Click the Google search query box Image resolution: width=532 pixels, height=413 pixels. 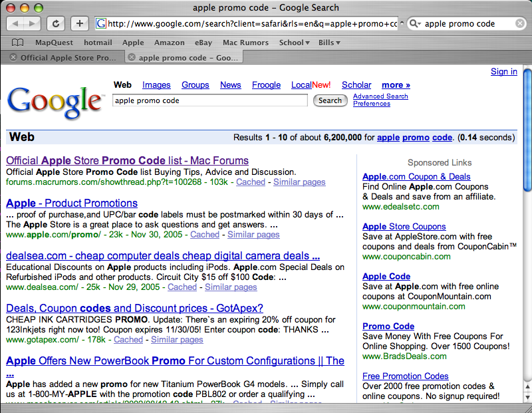[x=210, y=100]
